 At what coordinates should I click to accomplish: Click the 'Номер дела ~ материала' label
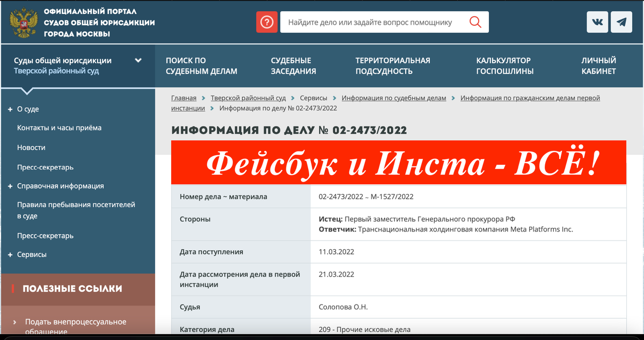click(223, 197)
